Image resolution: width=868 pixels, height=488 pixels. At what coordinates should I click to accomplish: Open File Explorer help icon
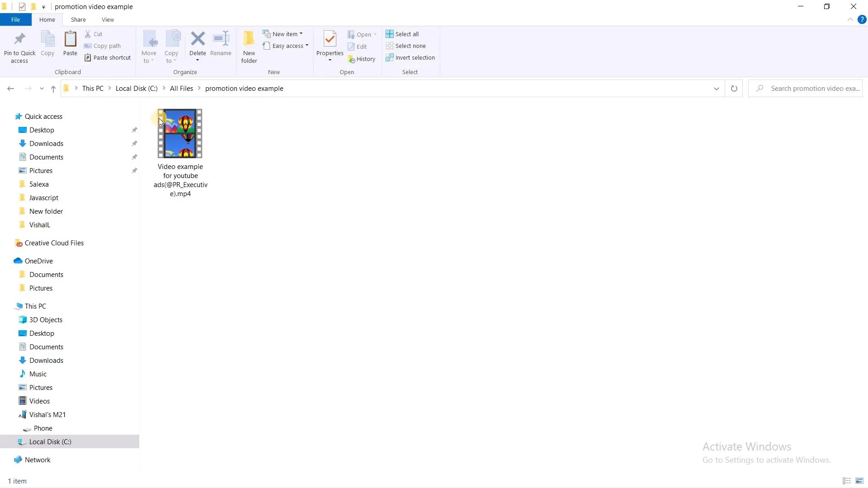click(x=862, y=19)
